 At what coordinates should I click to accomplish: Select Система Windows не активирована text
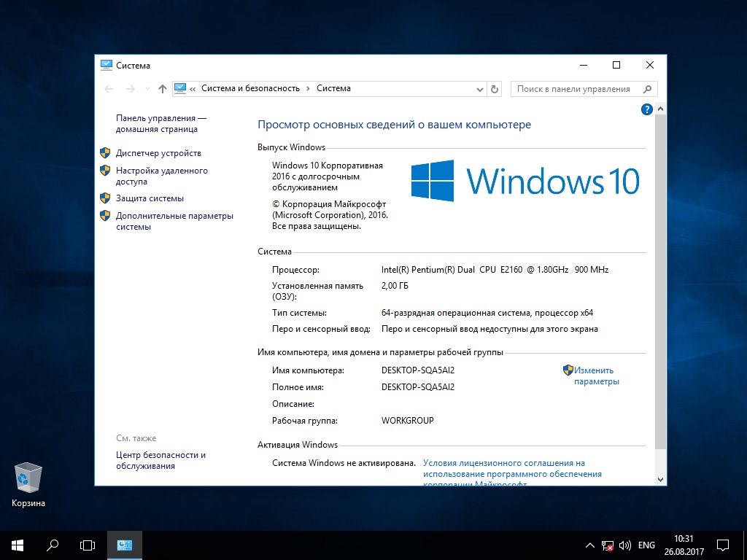pos(344,463)
